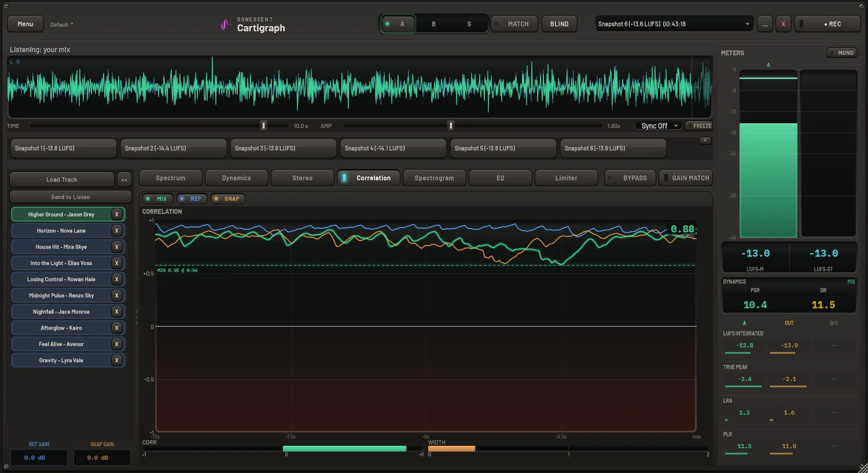Open the Spectrogram tab
The width and height of the screenshot is (868, 473).
(x=434, y=178)
